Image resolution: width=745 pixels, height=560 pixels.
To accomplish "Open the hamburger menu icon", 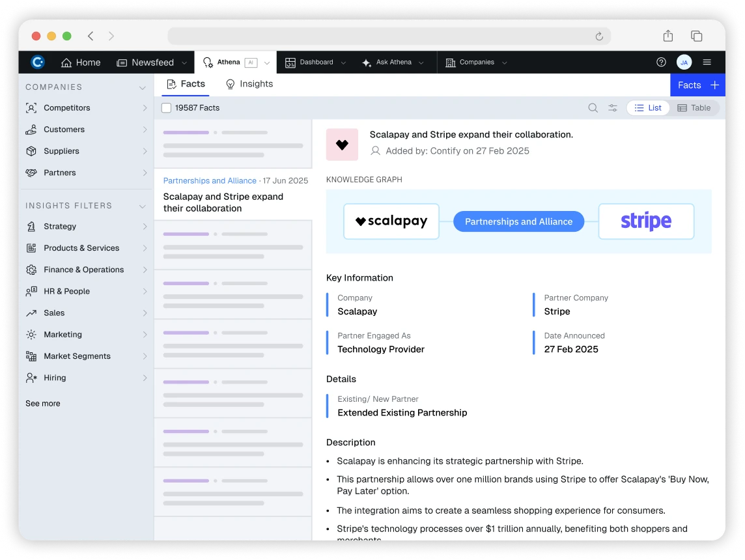I will coord(707,63).
